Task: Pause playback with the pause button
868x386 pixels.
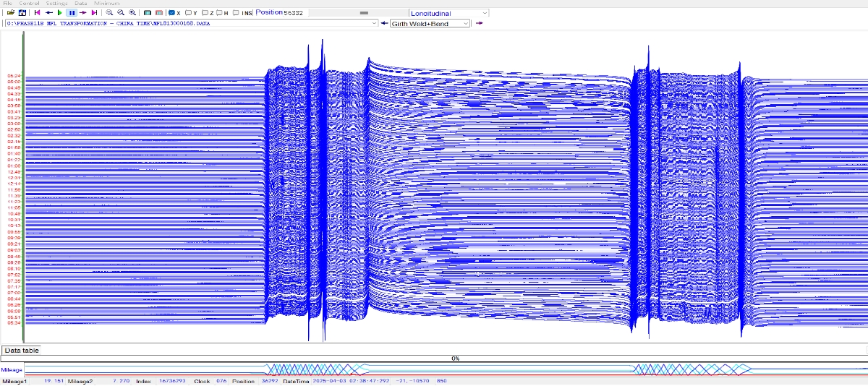Action: (72, 13)
